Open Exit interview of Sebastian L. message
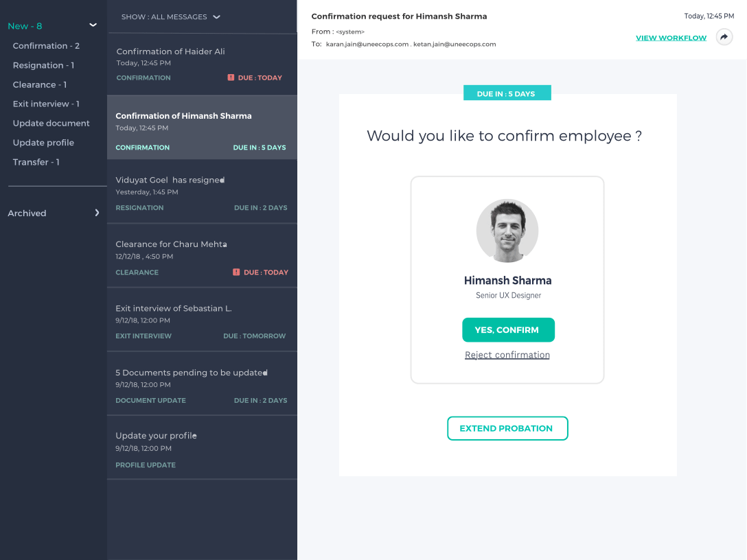Viewport: 747px width, 560px height. [x=202, y=320]
